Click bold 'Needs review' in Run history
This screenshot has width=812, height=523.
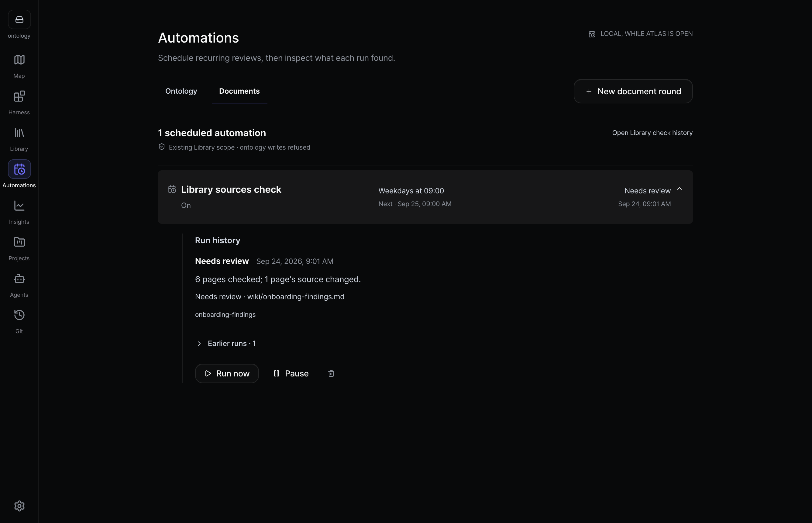(222, 261)
